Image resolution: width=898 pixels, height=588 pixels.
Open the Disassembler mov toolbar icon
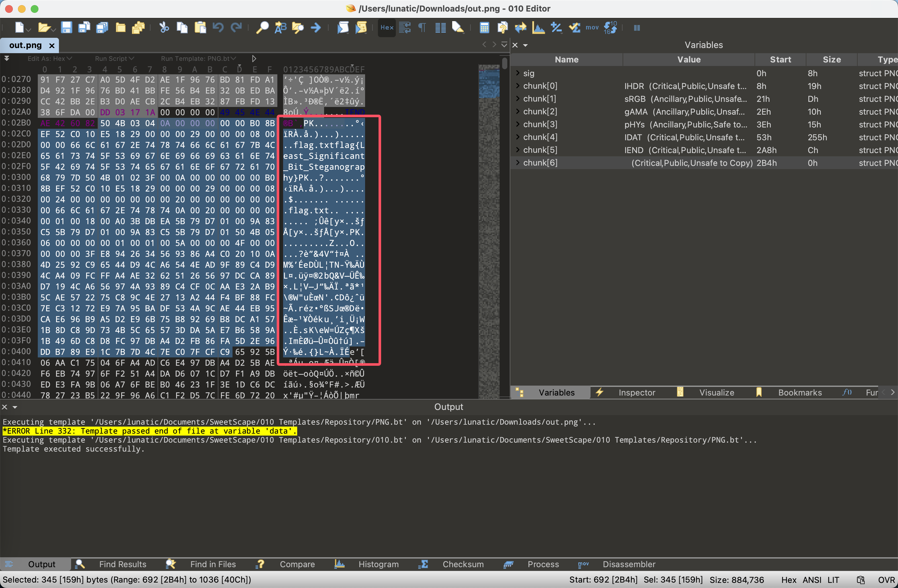(592, 28)
